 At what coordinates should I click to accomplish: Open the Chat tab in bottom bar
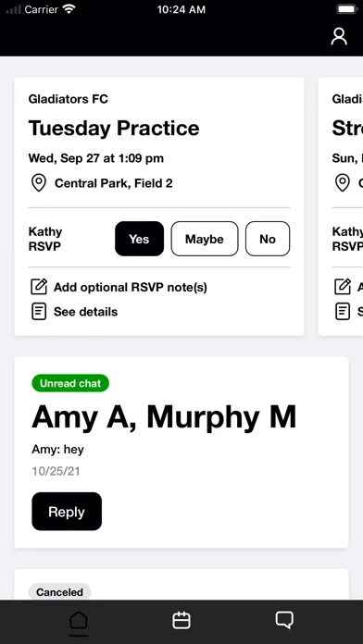point(284,620)
